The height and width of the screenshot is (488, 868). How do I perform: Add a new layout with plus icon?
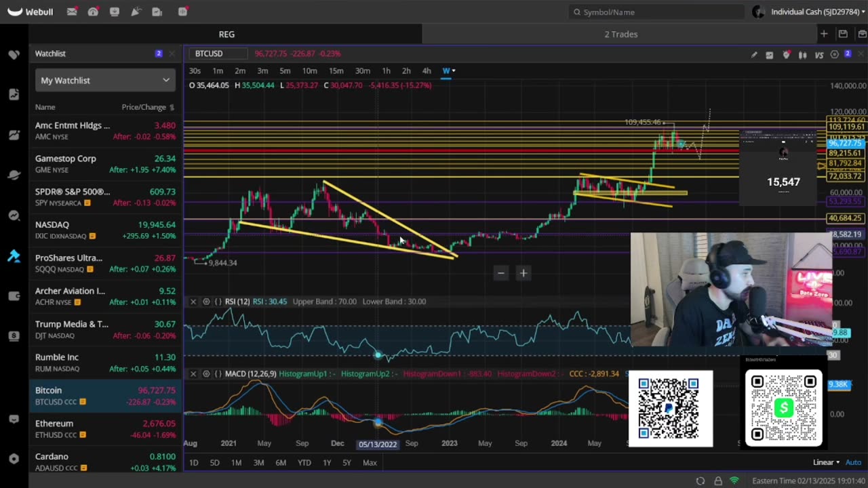point(824,34)
